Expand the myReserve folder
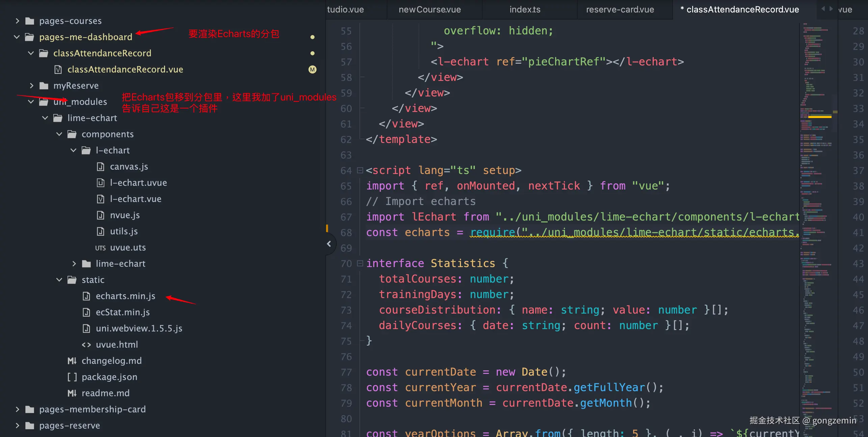 pyautogui.click(x=31, y=86)
